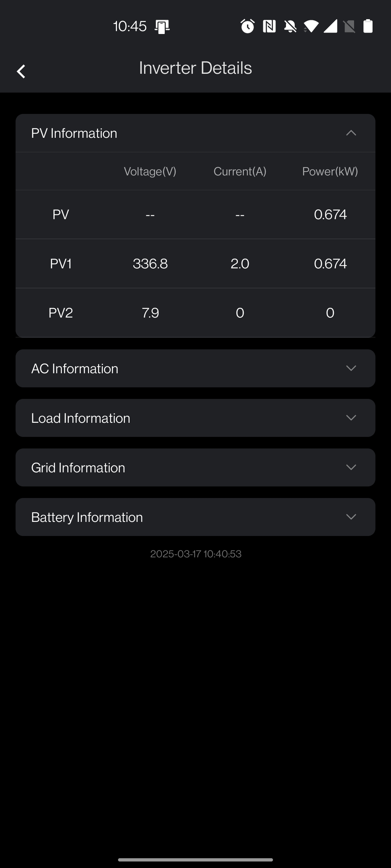391x868 pixels.
Task: Tap the back arrow icon
Action: [21, 71]
